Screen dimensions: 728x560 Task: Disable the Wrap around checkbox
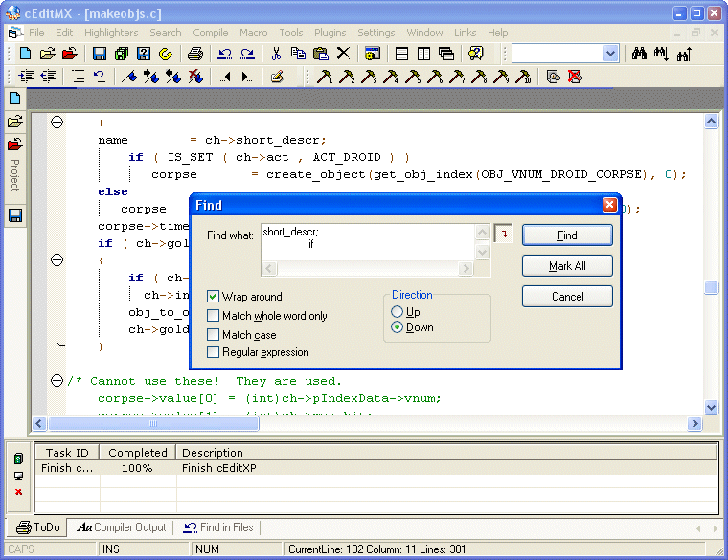pyautogui.click(x=214, y=297)
